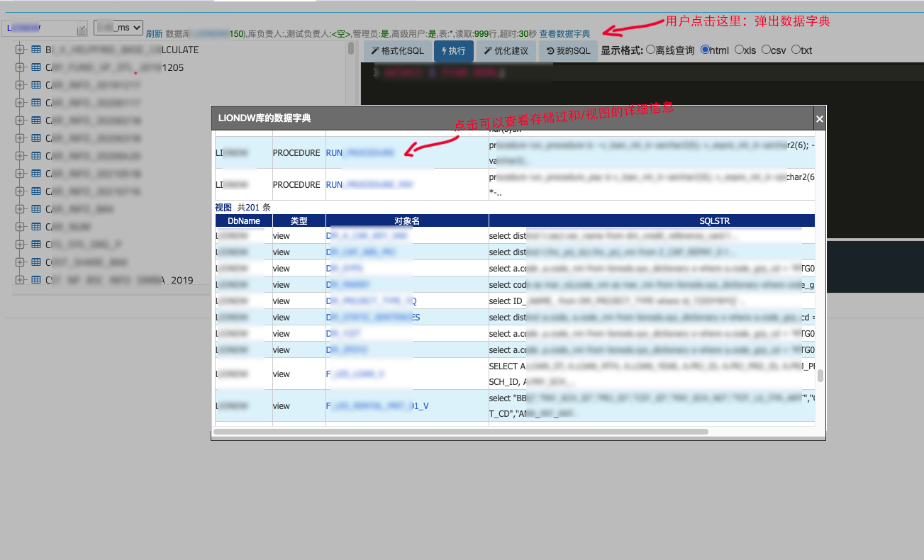This screenshot has height=560, width=924.
Task: Click the 格式化SQL format button
Action: (x=397, y=51)
